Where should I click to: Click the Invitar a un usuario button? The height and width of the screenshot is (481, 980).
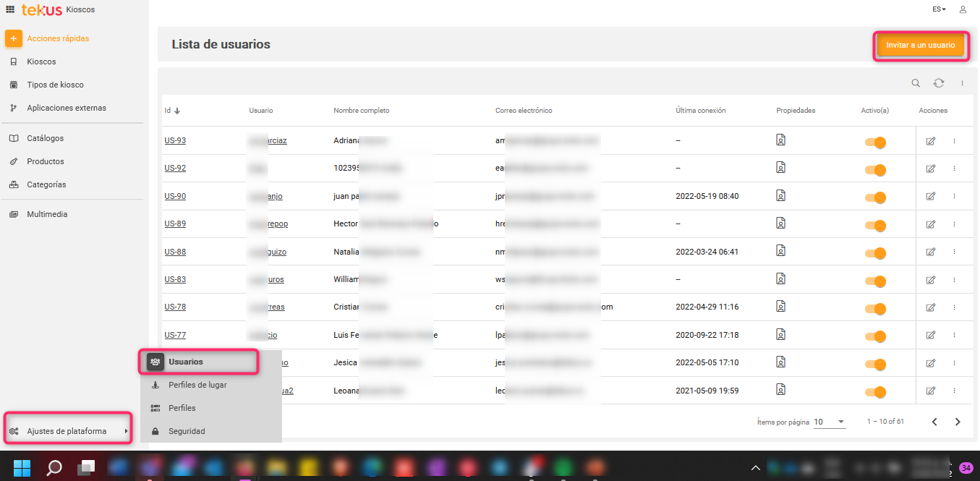(920, 45)
